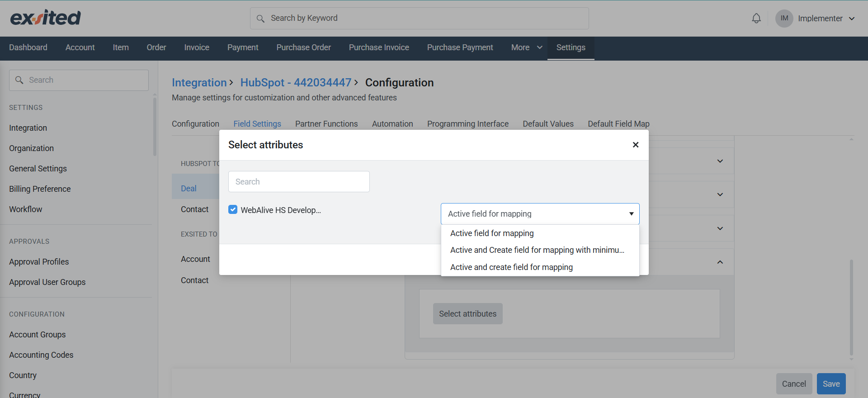This screenshot has width=868, height=398.
Task: Close the Select attributes dialog
Action: click(636, 145)
